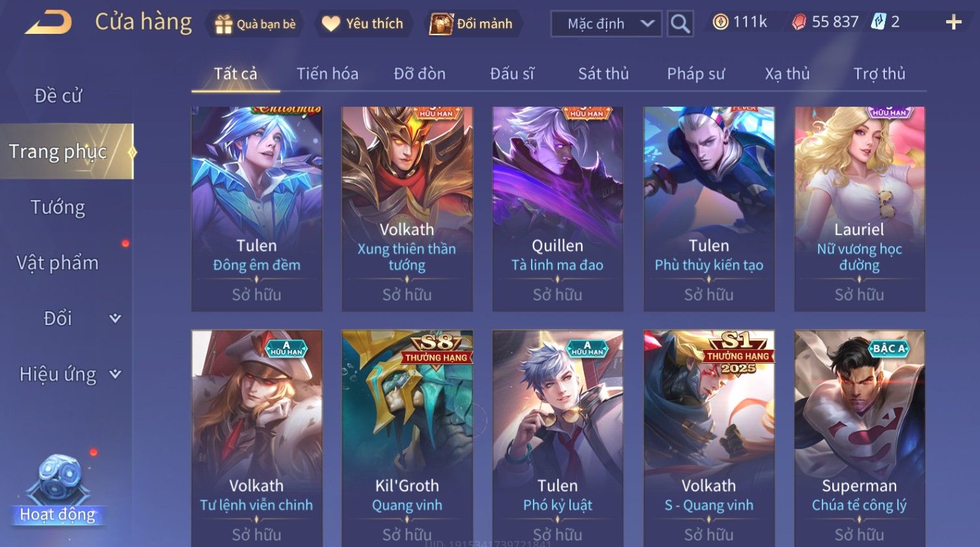Click the blue voucher ticket icon
This screenshot has height=547, width=980.
878,22
